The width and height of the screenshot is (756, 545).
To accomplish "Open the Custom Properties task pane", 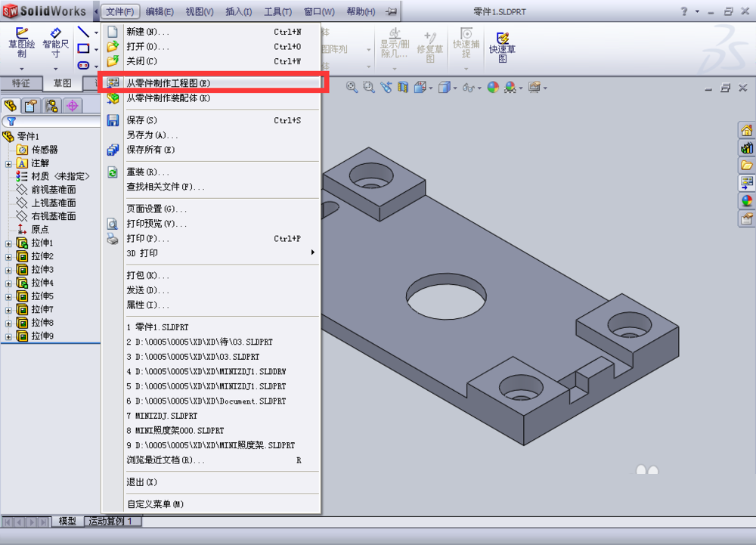I will pos(746,218).
